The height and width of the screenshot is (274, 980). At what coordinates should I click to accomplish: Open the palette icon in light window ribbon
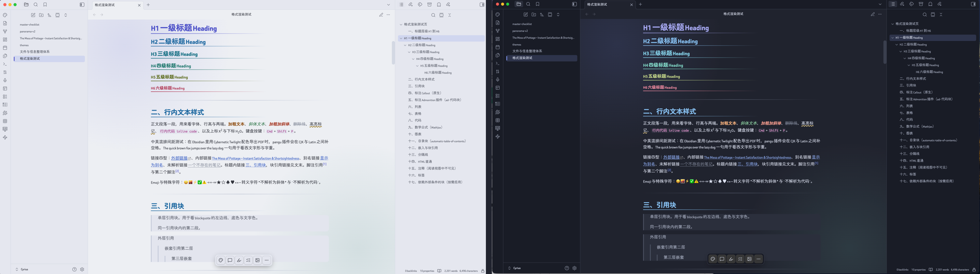(x=5, y=15)
